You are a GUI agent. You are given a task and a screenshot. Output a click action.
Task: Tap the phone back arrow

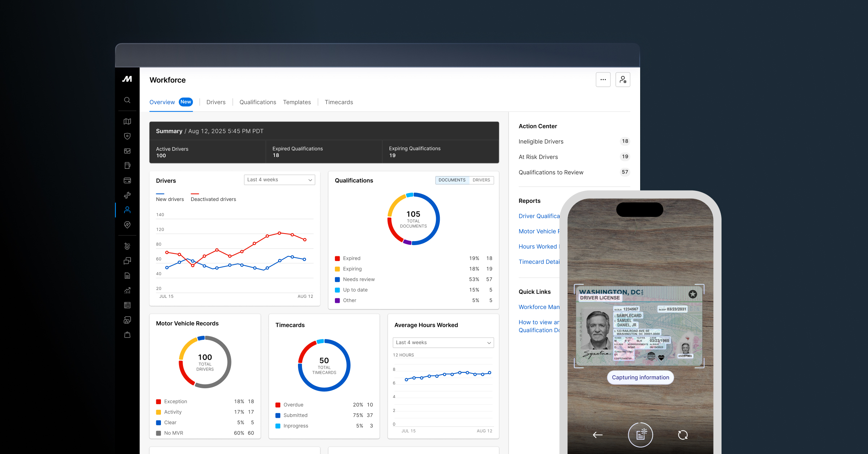click(x=597, y=435)
